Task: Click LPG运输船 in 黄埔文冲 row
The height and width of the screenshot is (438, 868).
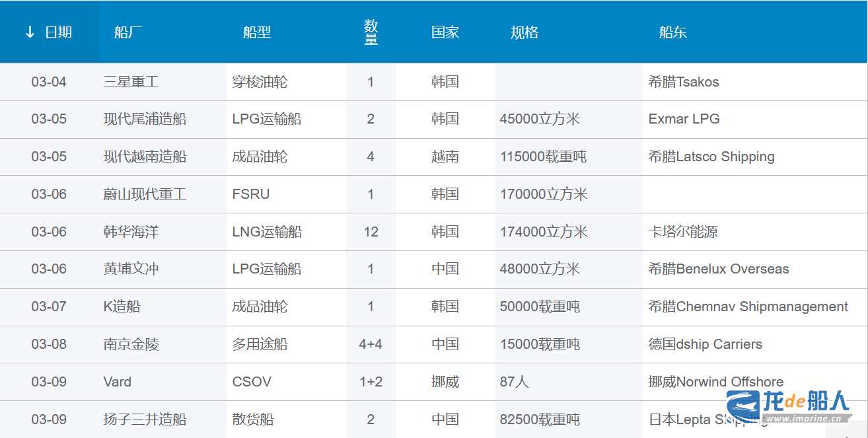Action: coord(267,269)
